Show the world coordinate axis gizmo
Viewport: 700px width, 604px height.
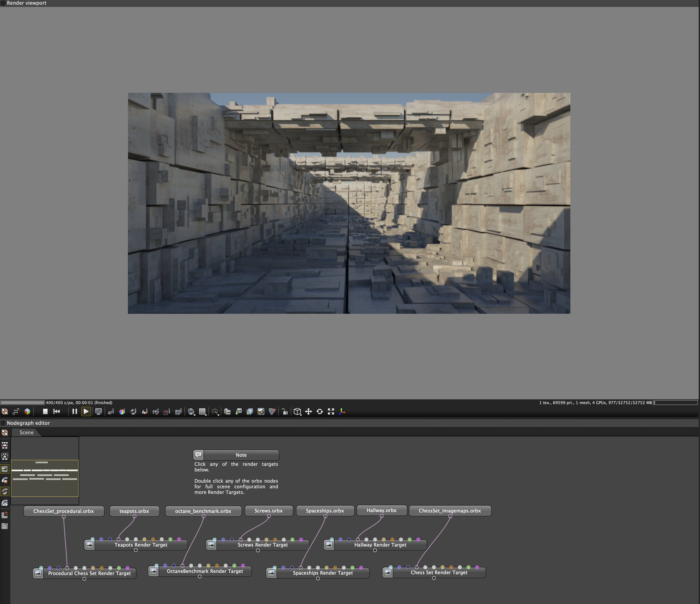(x=342, y=412)
